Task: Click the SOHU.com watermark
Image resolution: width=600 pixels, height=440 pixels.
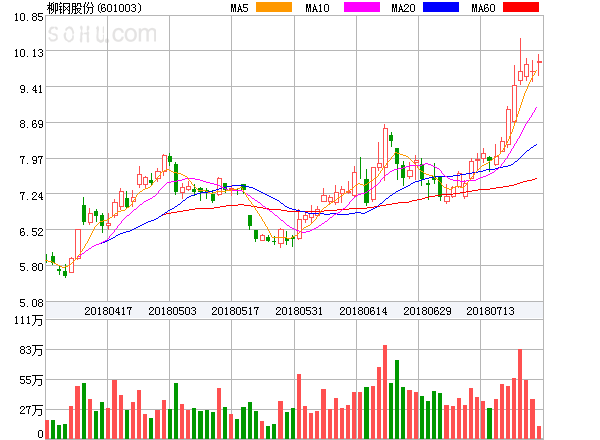Action: point(101,34)
